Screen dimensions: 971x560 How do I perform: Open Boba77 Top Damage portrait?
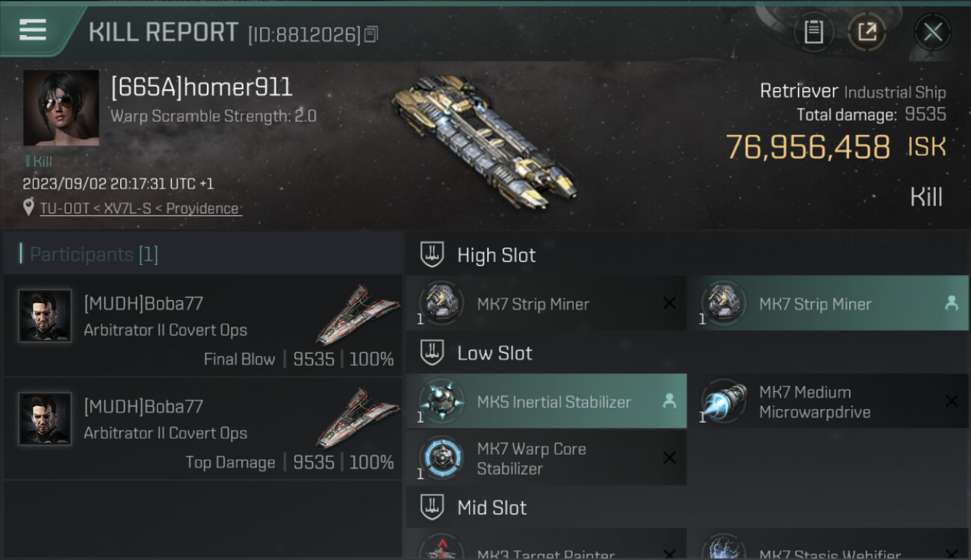point(45,419)
